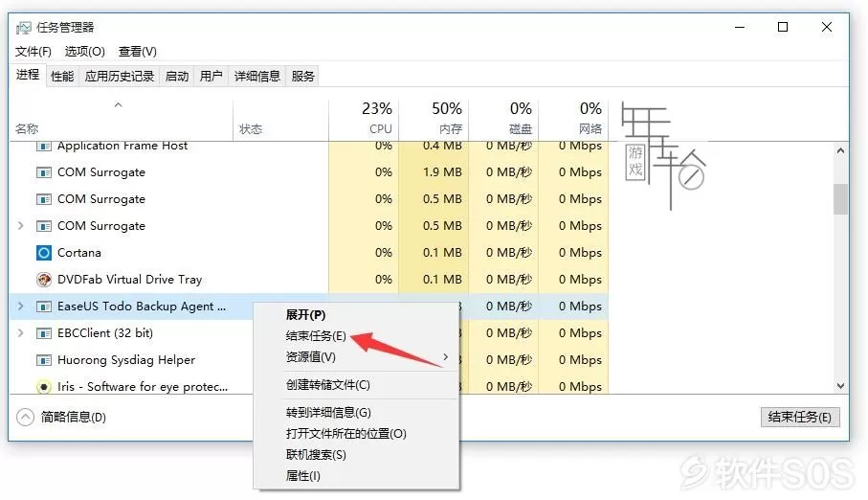This screenshot has height=500, width=868.
Task: Open the 查看(V) menu
Action: point(137,52)
